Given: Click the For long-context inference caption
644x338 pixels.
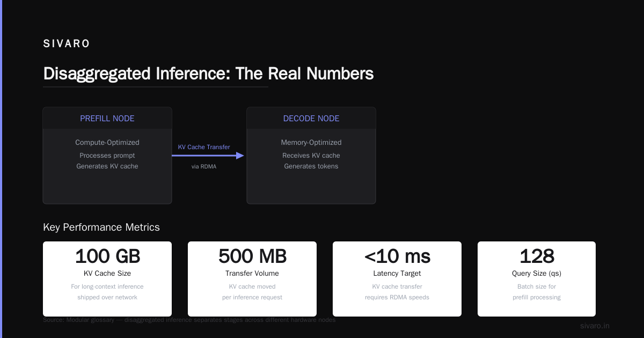Looking at the screenshot, I should click(107, 286).
